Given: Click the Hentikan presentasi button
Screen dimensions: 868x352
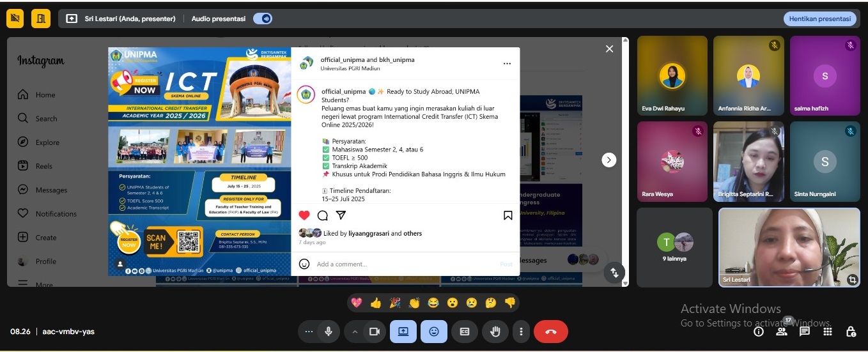Looking at the screenshot, I should pyautogui.click(x=820, y=19).
